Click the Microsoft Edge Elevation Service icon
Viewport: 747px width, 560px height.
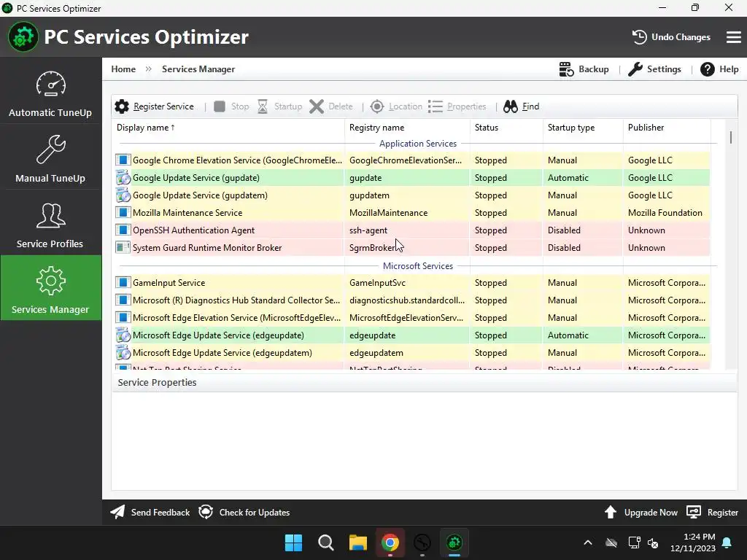tap(123, 318)
